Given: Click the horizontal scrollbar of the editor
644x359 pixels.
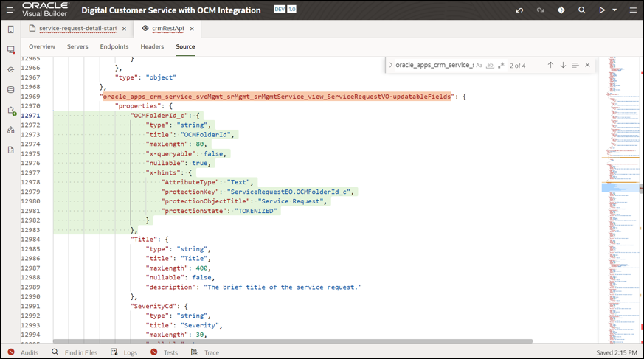Looking at the screenshot, I should tap(293, 341).
